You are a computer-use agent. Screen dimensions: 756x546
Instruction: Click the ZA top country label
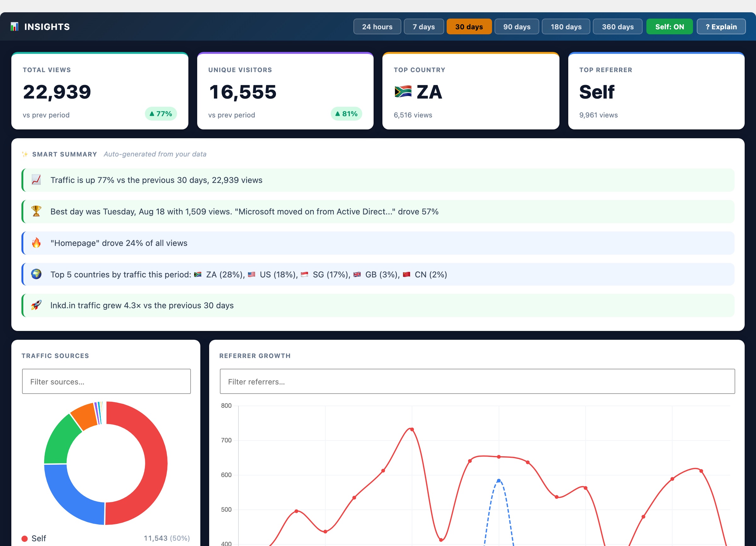(x=429, y=92)
